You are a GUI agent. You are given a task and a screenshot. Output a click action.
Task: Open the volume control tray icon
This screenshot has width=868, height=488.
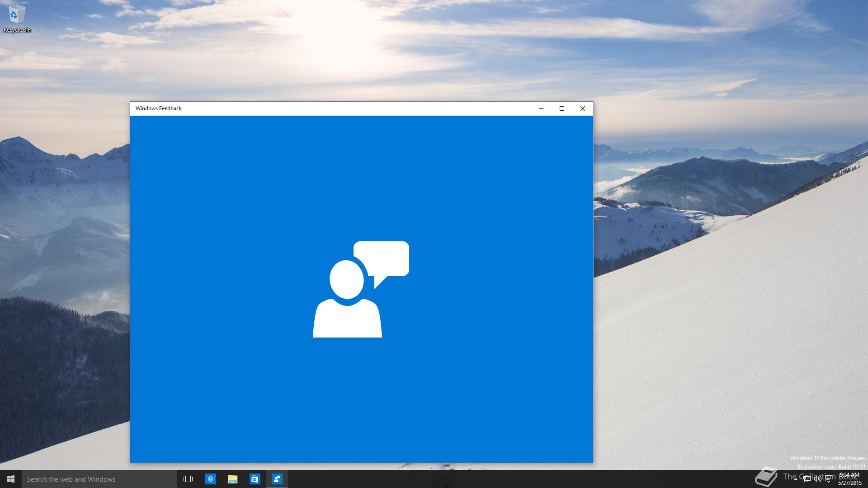[x=818, y=479]
